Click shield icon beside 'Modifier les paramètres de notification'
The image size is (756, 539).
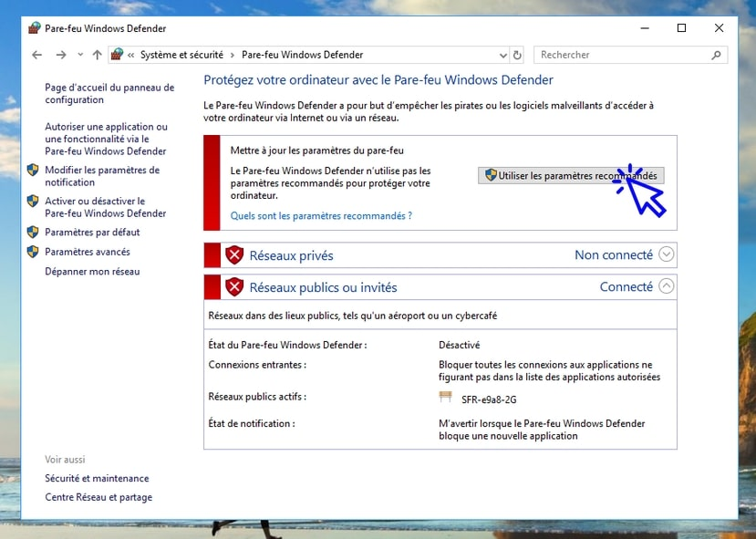tap(33, 170)
